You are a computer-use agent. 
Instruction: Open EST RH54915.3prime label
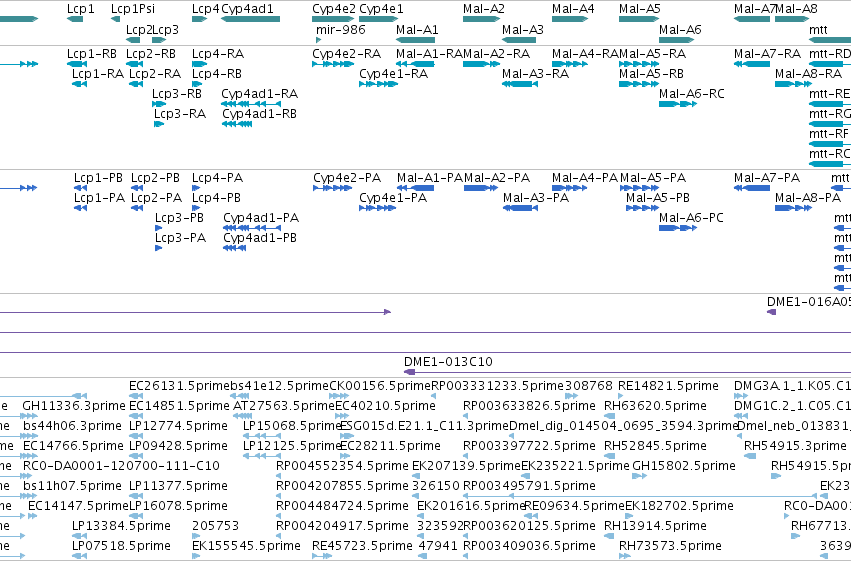coord(795,446)
